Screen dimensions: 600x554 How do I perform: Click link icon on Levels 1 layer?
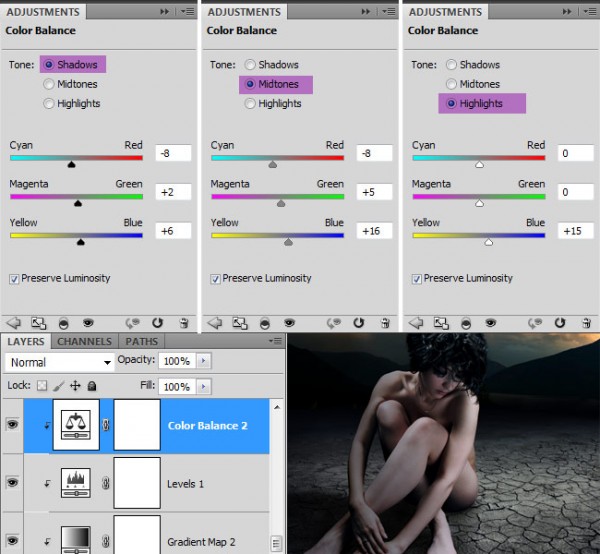[106, 483]
